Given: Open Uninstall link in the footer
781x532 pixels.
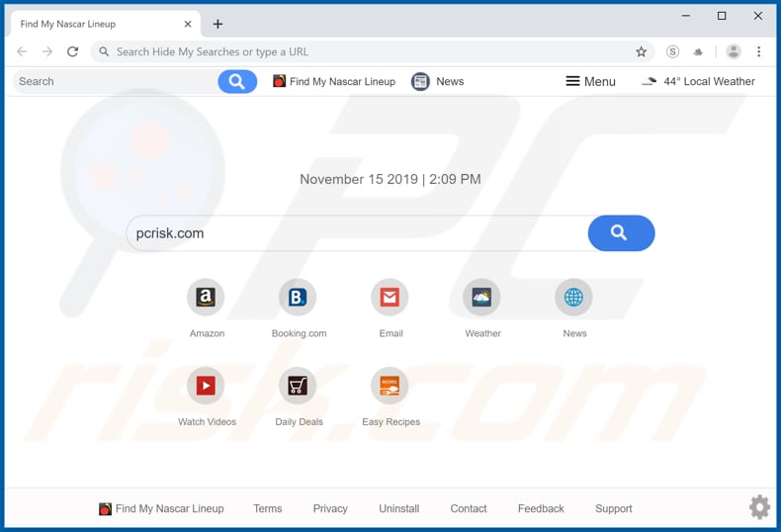Looking at the screenshot, I should coord(399,508).
